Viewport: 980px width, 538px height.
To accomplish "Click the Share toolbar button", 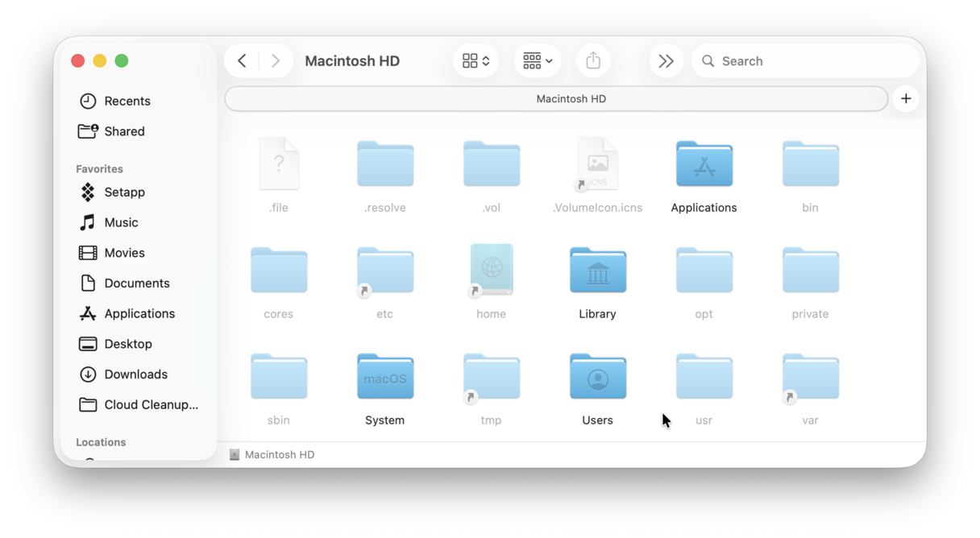I will [593, 61].
